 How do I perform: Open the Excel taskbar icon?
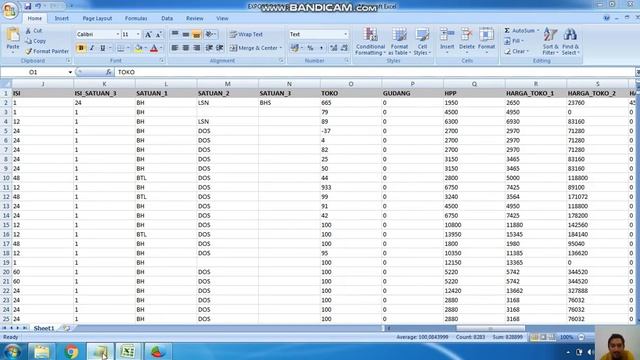tap(128, 351)
